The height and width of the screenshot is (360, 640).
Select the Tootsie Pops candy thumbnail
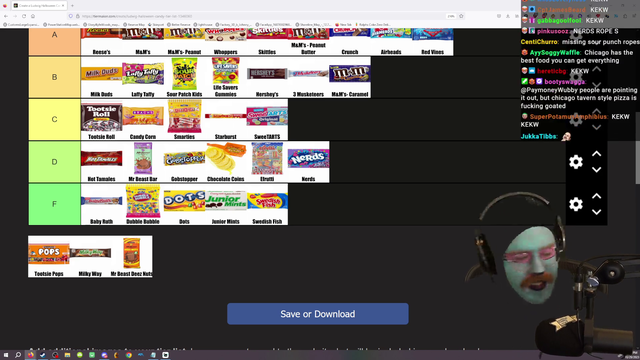49,257
